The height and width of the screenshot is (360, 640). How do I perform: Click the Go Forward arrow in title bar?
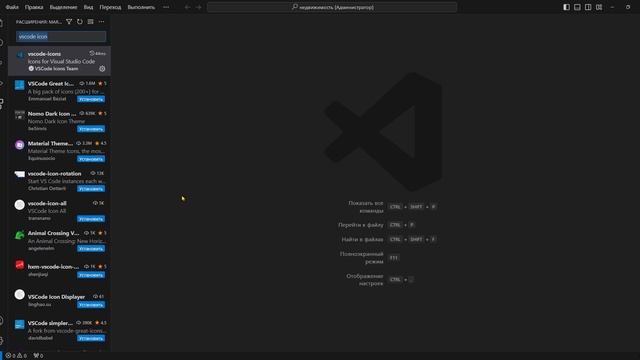(198, 7)
